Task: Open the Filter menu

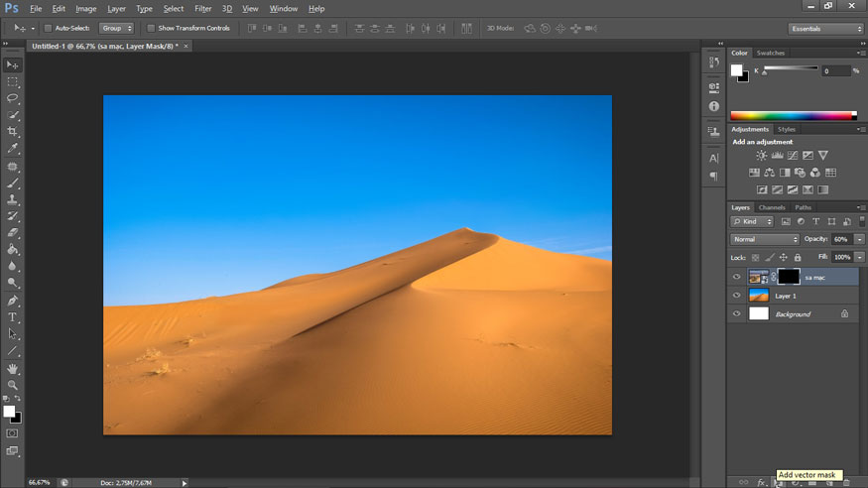Action: pyautogui.click(x=202, y=9)
